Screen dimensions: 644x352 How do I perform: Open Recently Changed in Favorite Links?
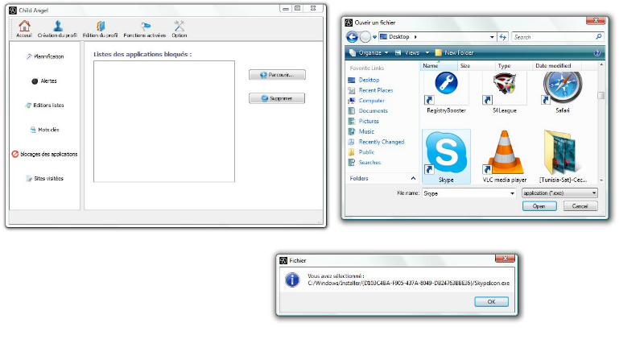(376, 142)
